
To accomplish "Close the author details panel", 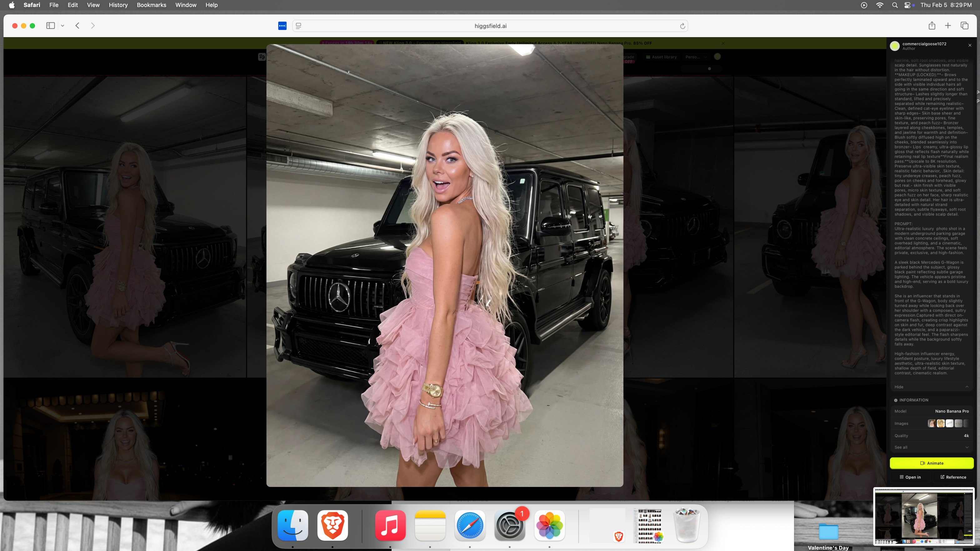I will coord(970,45).
